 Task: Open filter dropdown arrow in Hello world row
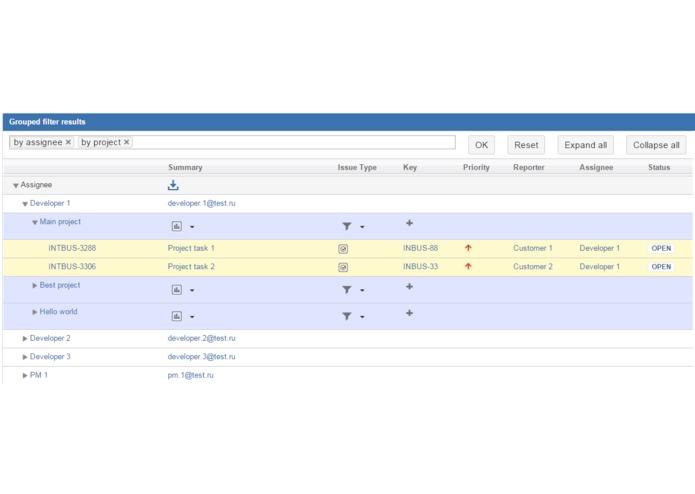362,317
